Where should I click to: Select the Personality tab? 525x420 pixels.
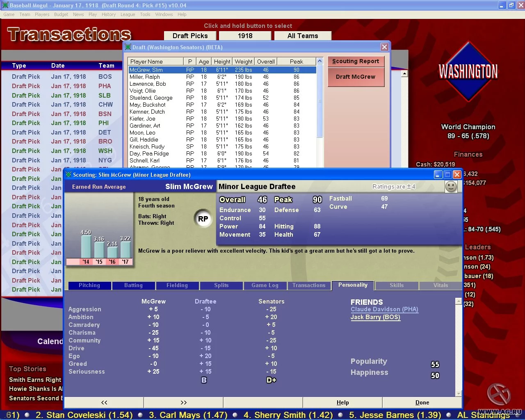pos(353,285)
